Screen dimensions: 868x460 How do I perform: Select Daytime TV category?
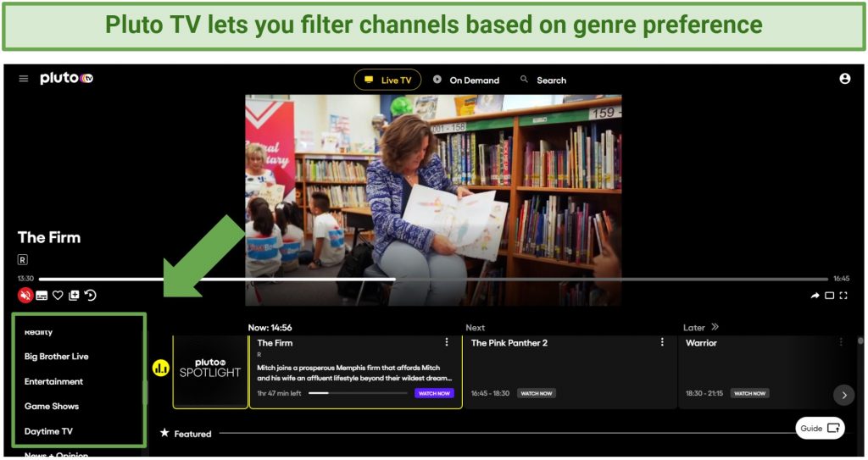click(x=48, y=431)
